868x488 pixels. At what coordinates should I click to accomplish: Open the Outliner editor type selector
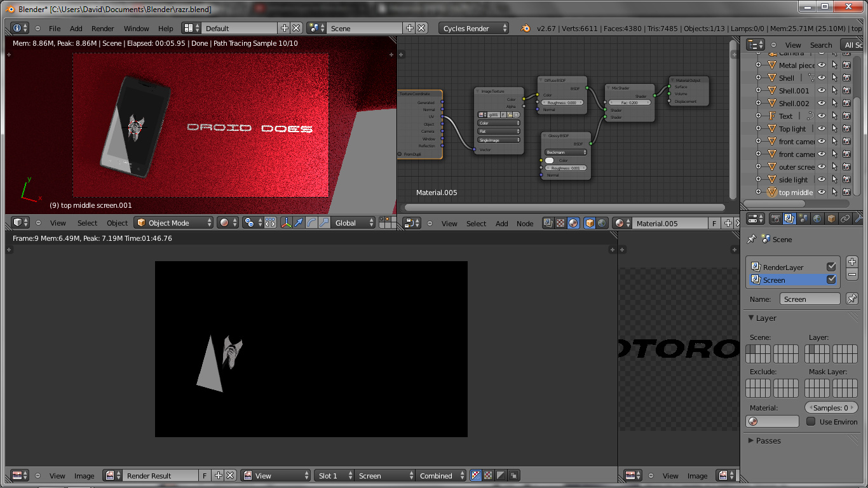(756, 44)
